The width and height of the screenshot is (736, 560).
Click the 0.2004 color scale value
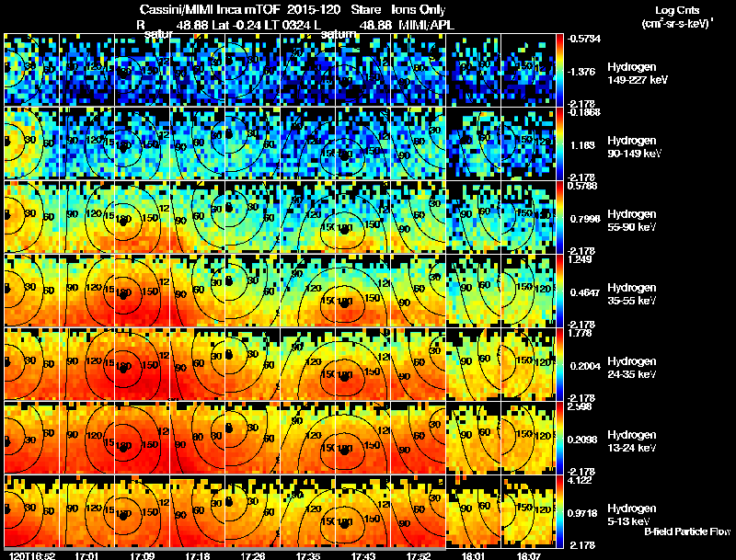point(585,366)
